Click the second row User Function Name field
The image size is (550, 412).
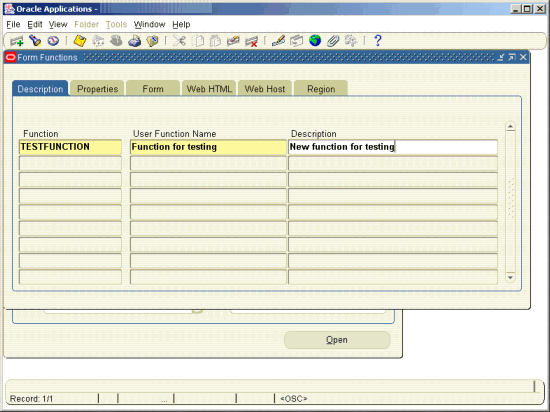pos(208,163)
